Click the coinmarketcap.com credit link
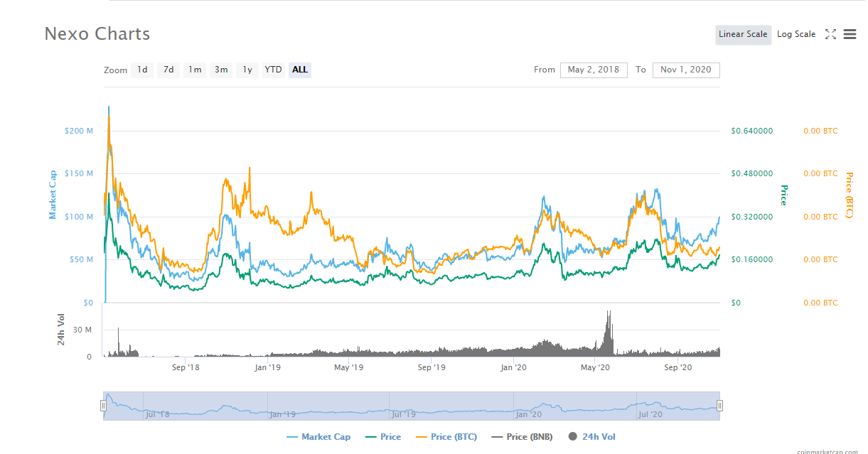 pyautogui.click(x=827, y=450)
